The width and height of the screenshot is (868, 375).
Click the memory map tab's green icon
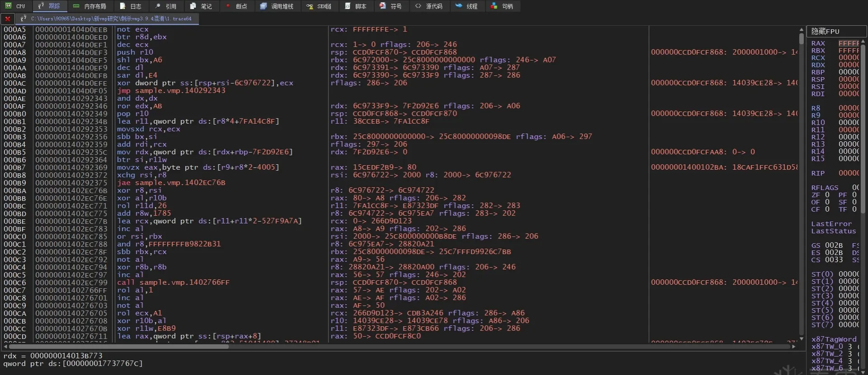(76, 6)
